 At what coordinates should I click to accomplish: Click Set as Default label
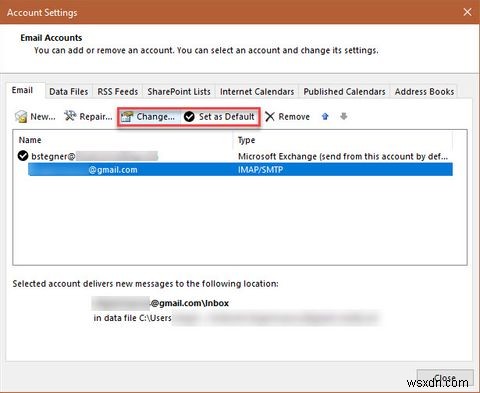(x=227, y=117)
